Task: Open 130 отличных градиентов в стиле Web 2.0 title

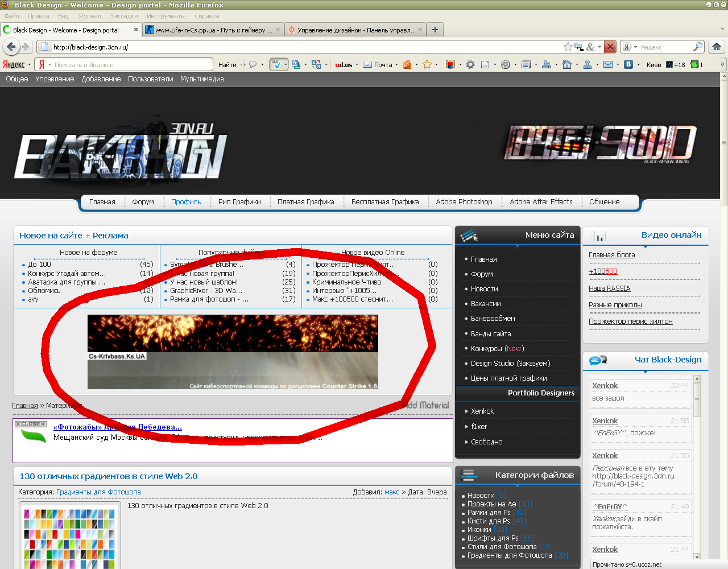Action: [109, 476]
